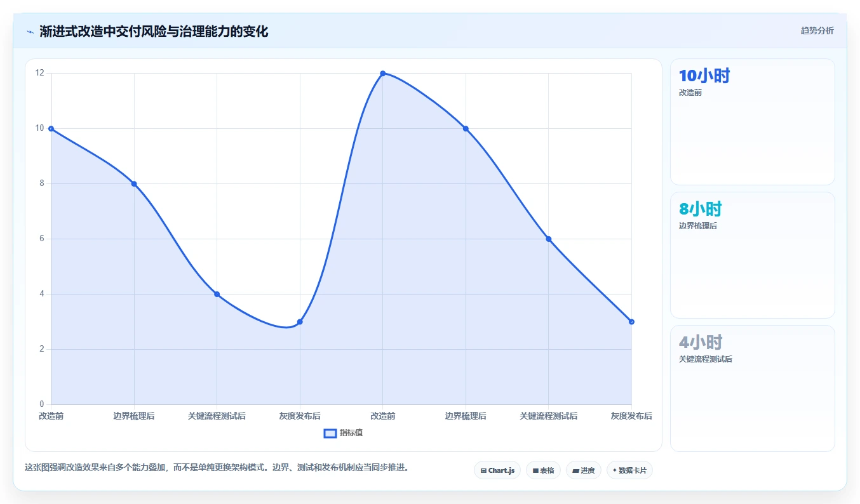Click the 关键流程测试后 data point at value 6
The image size is (860, 504).
(x=549, y=239)
